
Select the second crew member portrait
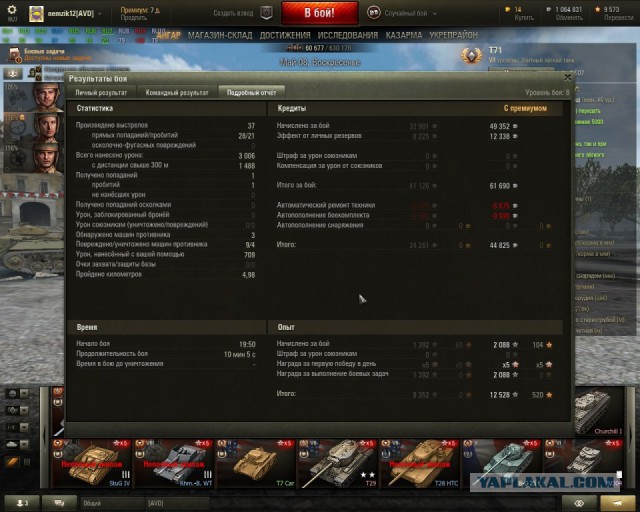[x=47, y=127]
